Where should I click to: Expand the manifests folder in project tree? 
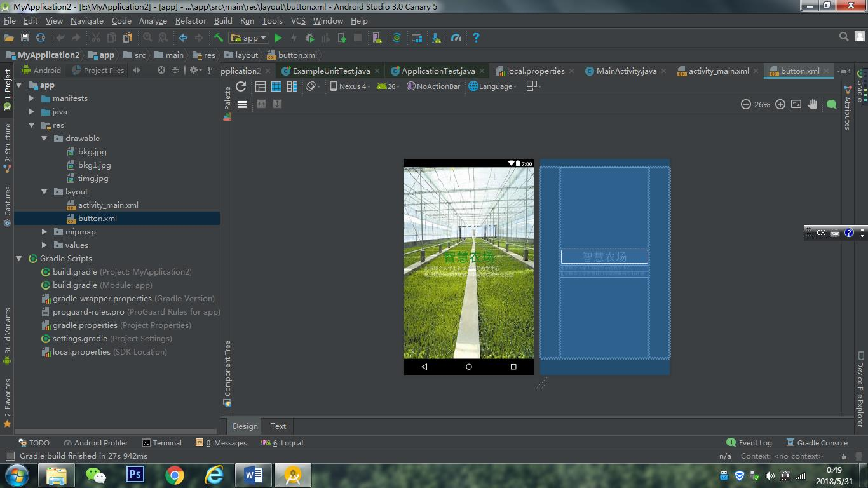pyautogui.click(x=32, y=98)
